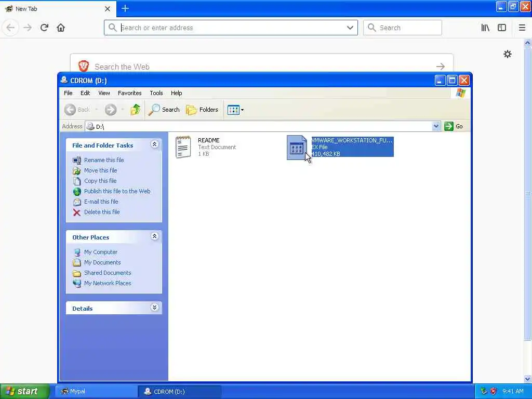Select the VMWARE_WORKSTATION EX file icon
Viewport: 532px width, 399px height.
(297, 148)
